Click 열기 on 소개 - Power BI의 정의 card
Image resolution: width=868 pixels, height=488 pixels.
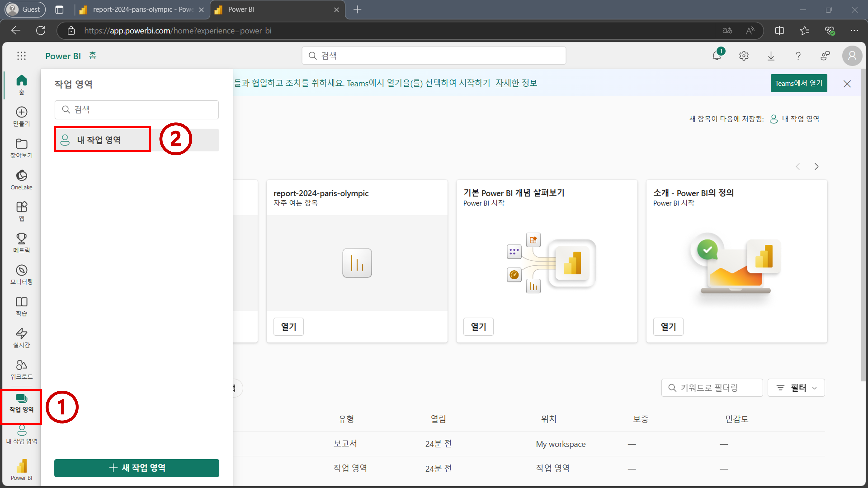coord(668,327)
